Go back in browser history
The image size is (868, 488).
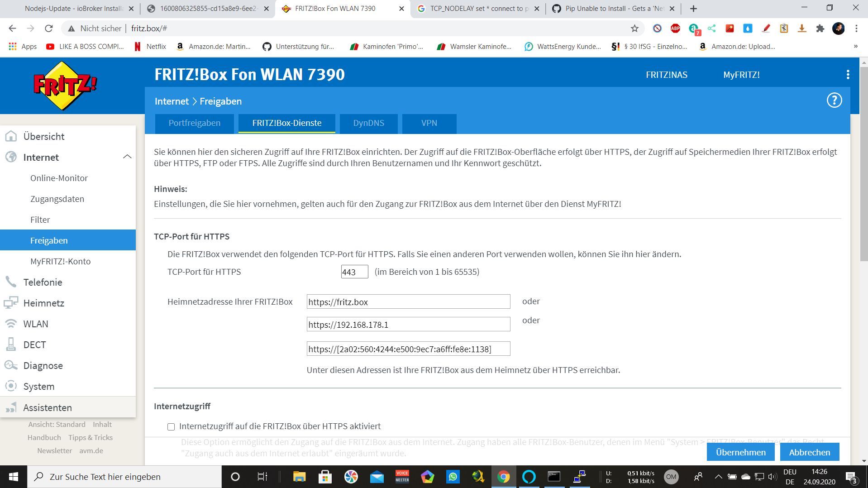click(x=12, y=29)
